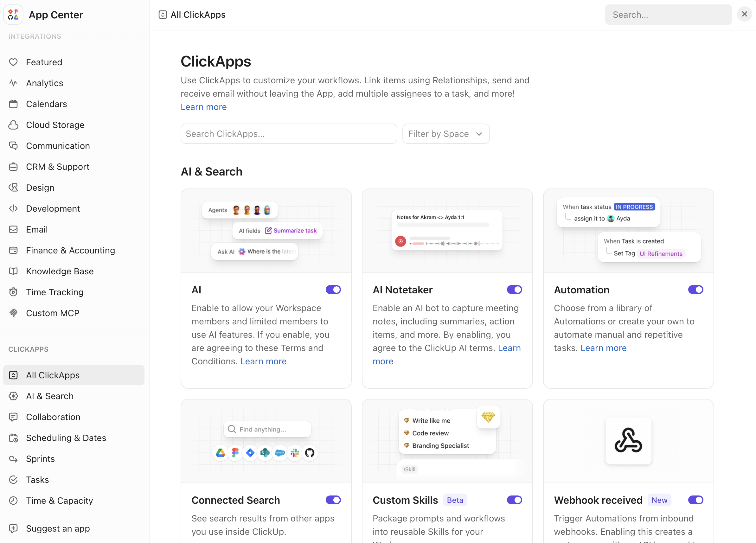Open Sprints ClickApps section

74,459
